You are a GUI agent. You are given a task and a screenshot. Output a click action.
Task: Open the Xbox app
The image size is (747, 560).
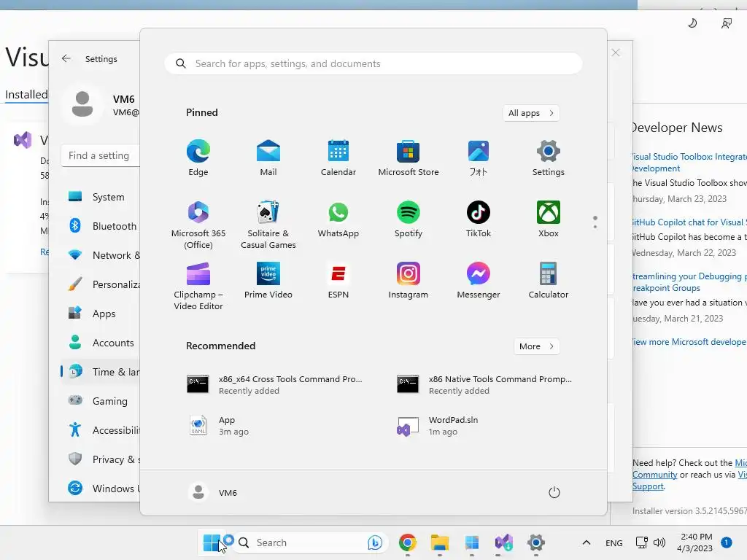tap(549, 219)
